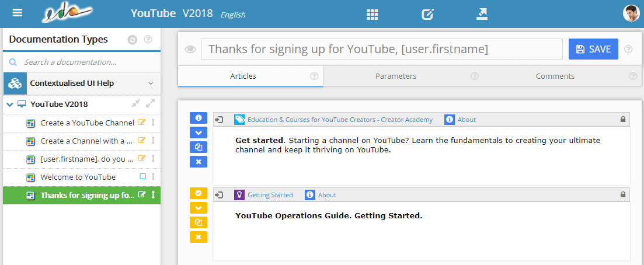Click About link on first article
This screenshot has height=265, width=644.
coord(467,120)
